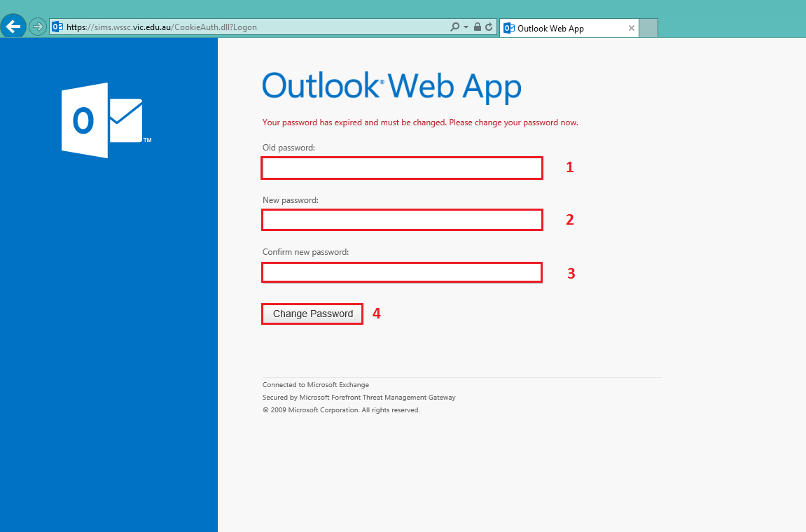Focus the Old password field
Image resolution: width=806 pixels, height=532 pixels.
pyautogui.click(x=402, y=168)
